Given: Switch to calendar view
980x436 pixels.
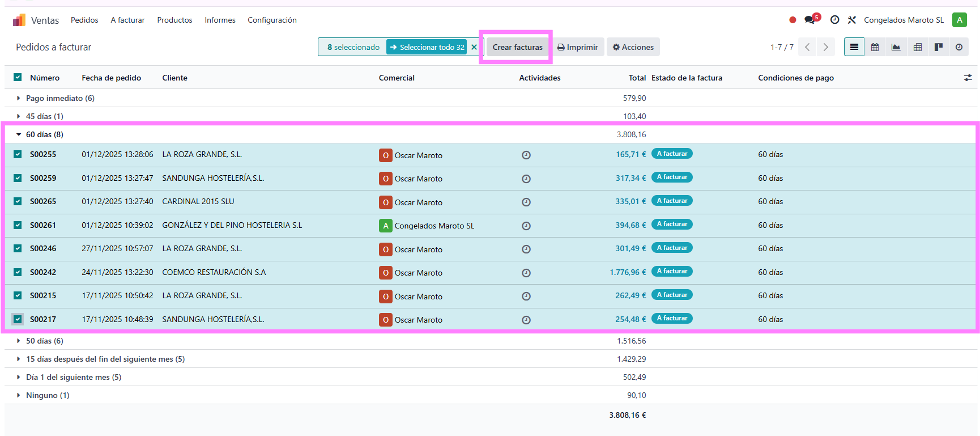Looking at the screenshot, I should point(875,47).
